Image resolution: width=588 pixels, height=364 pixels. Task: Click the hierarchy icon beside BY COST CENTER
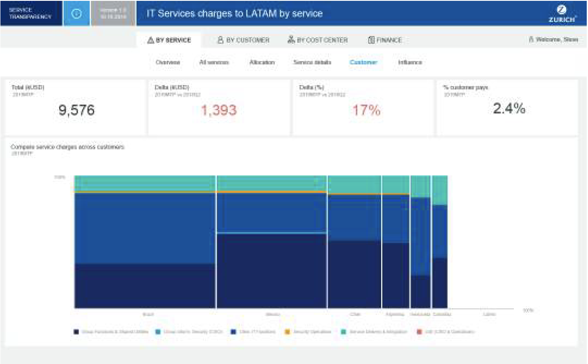point(291,40)
